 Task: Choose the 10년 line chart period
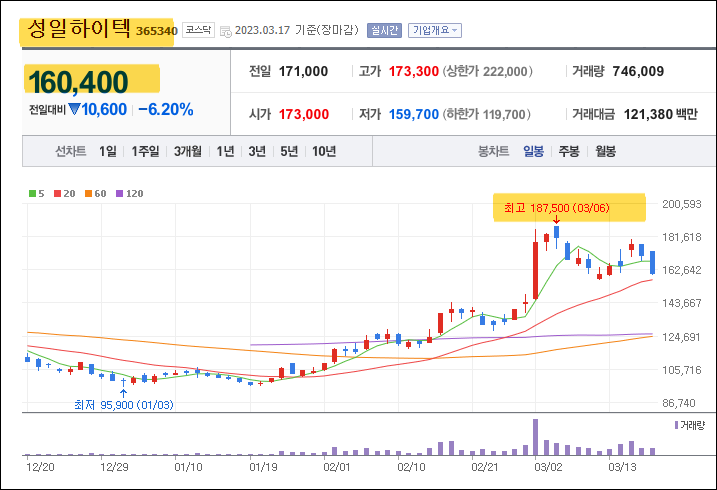(x=324, y=151)
